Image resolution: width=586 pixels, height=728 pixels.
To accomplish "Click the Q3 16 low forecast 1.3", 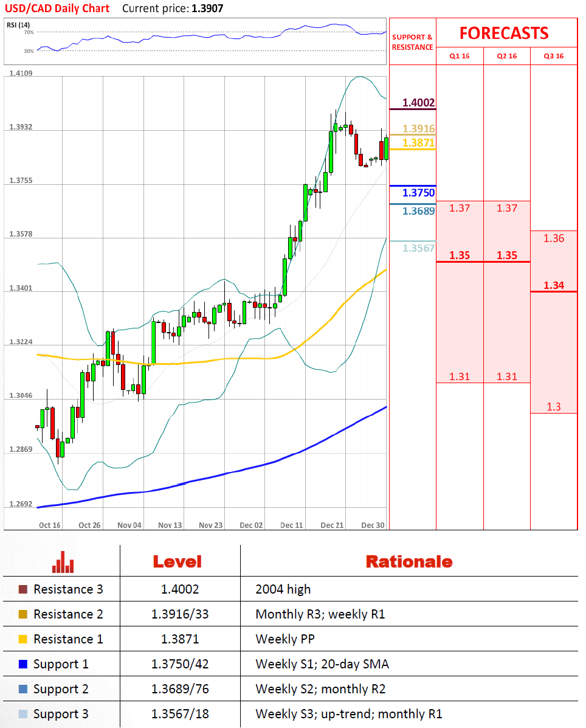I will point(554,407).
